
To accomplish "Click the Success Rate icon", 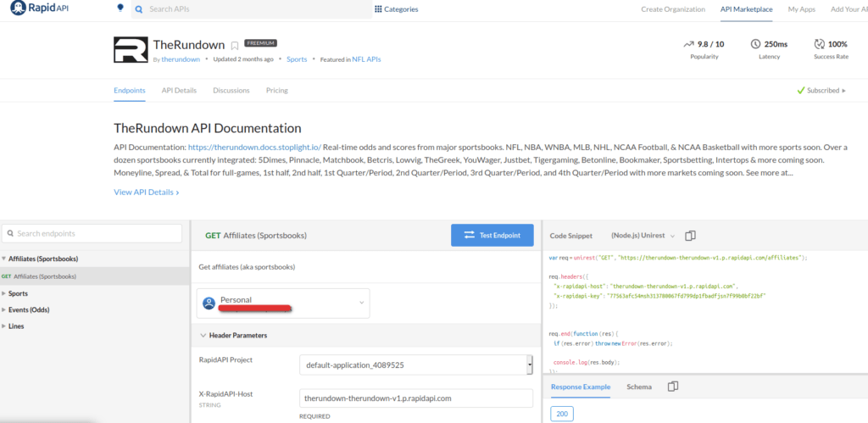I will pyautogui.click(x=820, y=44).
